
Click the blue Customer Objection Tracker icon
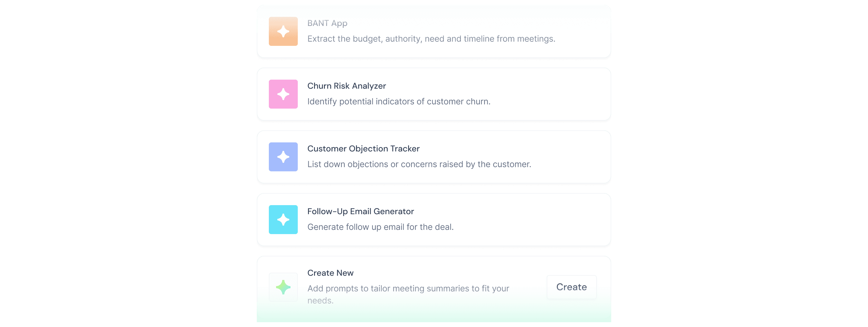coord(283,157)
